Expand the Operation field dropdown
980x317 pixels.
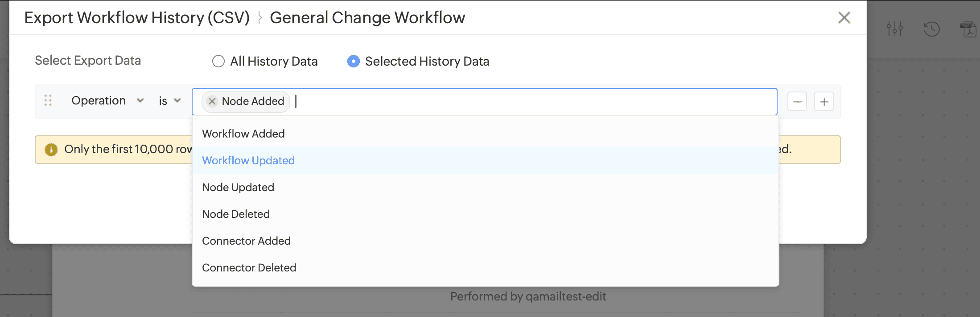[x=107, y=101]
